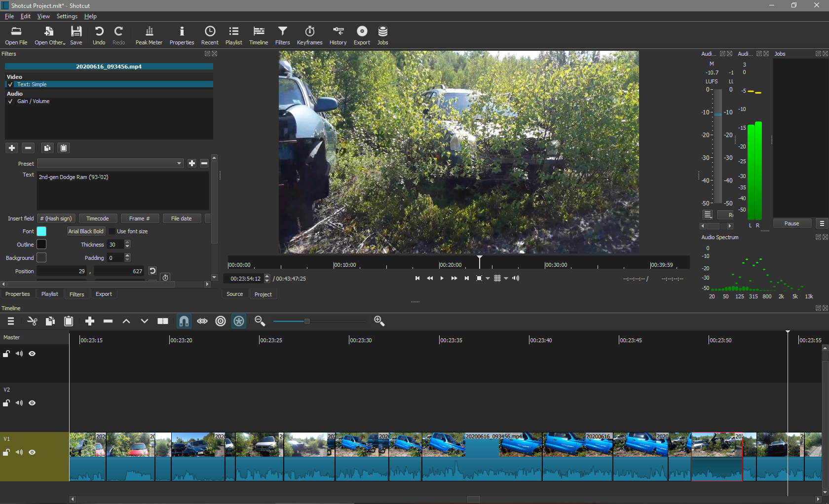
Task: Reset the Position value
Action: coord(152,271)
